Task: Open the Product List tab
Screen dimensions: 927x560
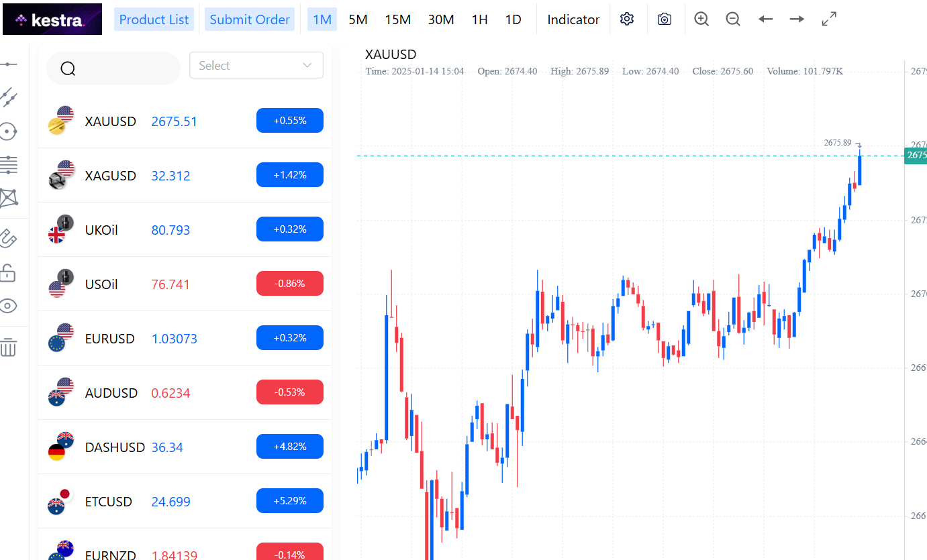Action: tap(154, 19)
